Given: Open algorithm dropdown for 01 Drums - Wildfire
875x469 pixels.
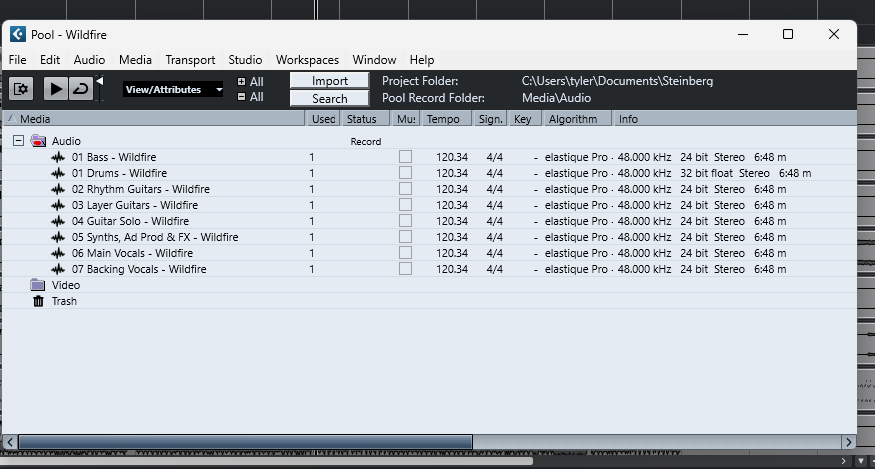Looking at the screenshot, I should point(579,173).
